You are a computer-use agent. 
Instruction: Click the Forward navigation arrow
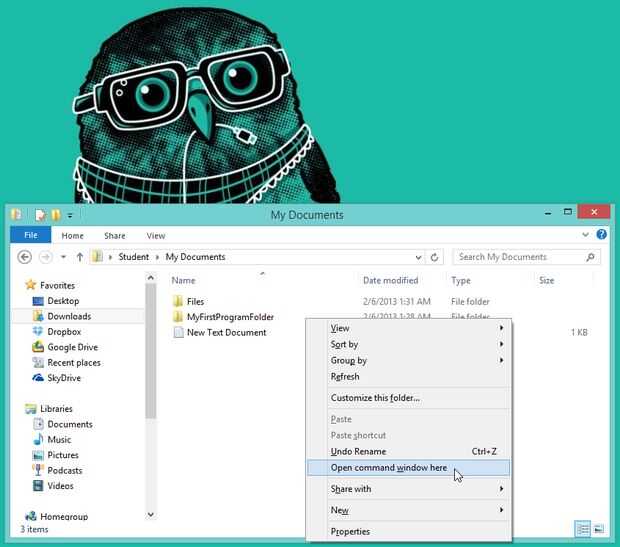(45, 257)
